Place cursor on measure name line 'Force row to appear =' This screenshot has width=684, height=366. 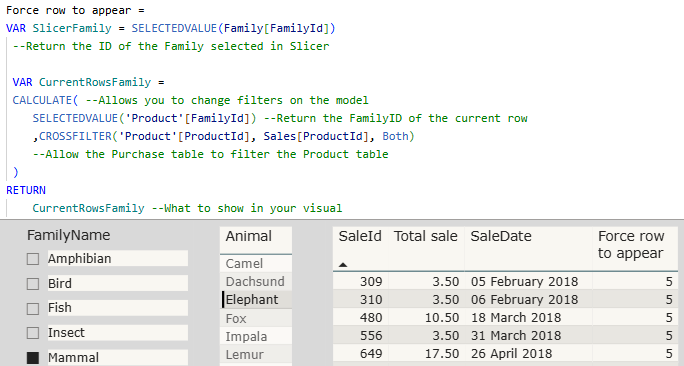[x=75, y=10]
